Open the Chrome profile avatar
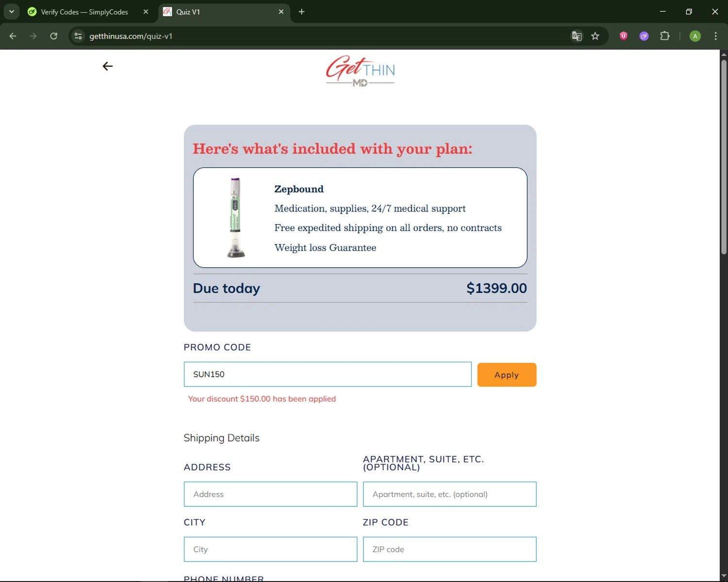This screenshot has width=728, height=582. tap(695, 36)
